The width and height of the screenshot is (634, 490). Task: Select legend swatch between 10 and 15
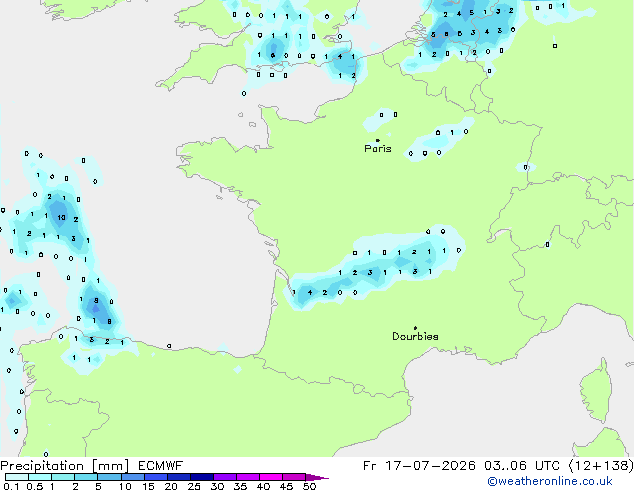(x=132, y=477)
